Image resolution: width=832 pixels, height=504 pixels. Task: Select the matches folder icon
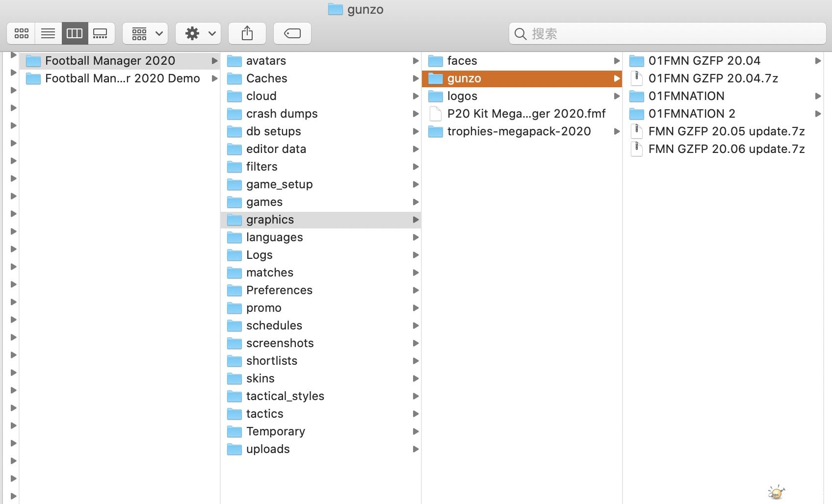click(x=234, y=273)
